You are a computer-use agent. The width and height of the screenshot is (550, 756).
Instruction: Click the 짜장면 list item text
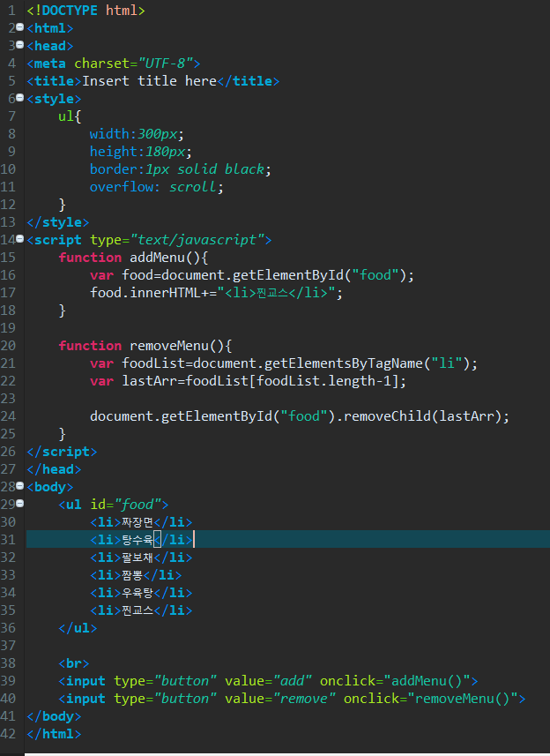tap(137, 522)
